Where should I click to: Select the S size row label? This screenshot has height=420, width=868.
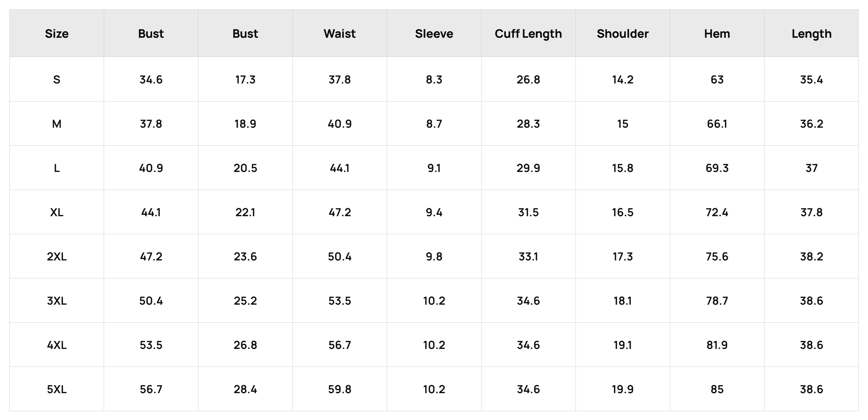tap(57, 79)
